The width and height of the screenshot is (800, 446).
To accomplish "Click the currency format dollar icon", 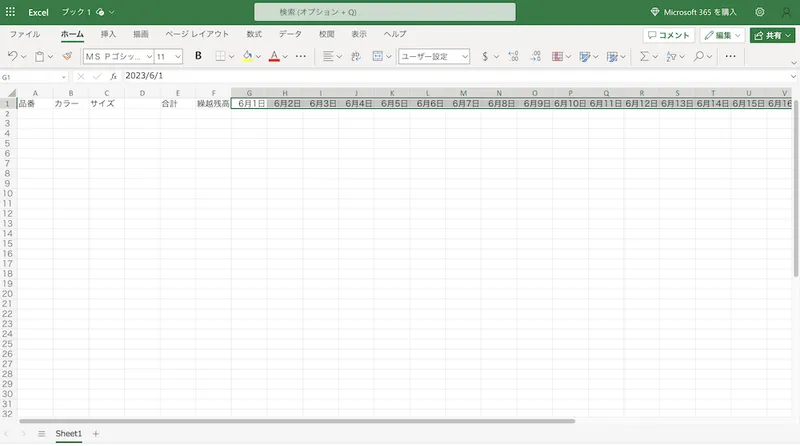I will (x=485, y=56).
